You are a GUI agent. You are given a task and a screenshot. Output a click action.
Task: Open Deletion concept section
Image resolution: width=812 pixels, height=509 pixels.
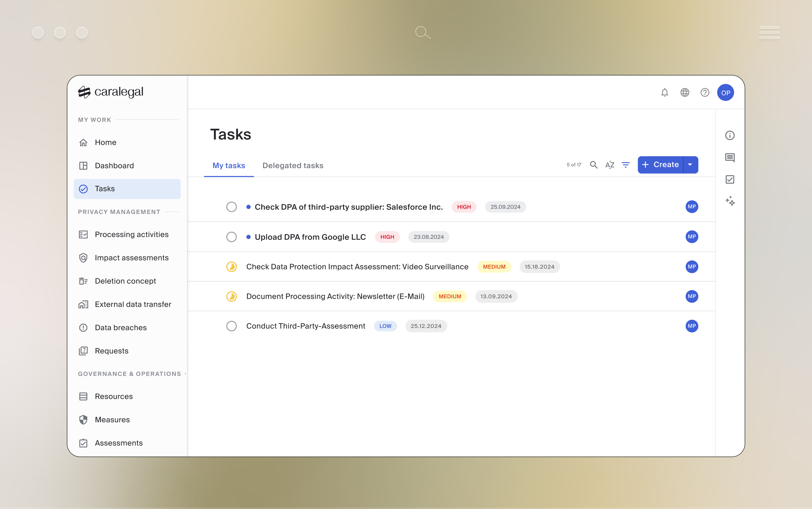(x=127, y=281)
